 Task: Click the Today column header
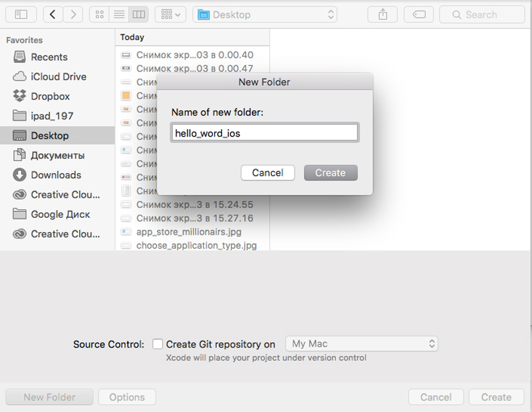pyautogui.click(x=192, y=37)
